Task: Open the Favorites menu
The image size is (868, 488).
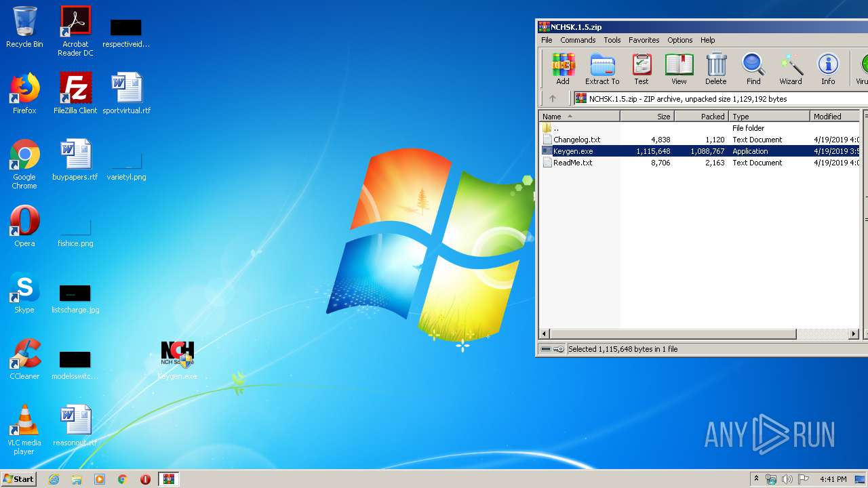Action: tap(644, 40)
